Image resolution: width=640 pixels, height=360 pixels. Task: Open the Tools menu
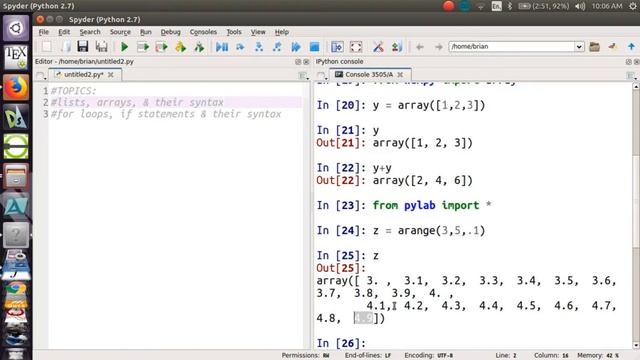(234, 32)
